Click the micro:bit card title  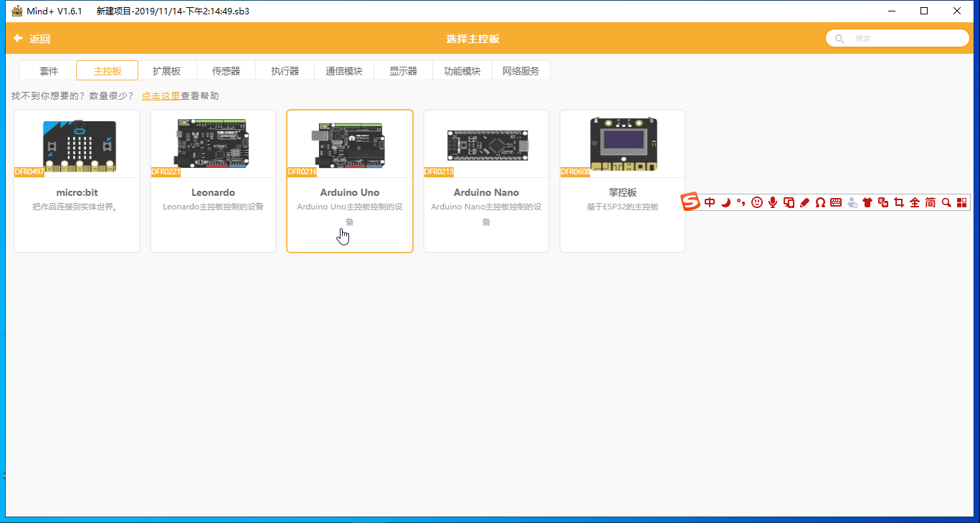click(x=77, y=192)
